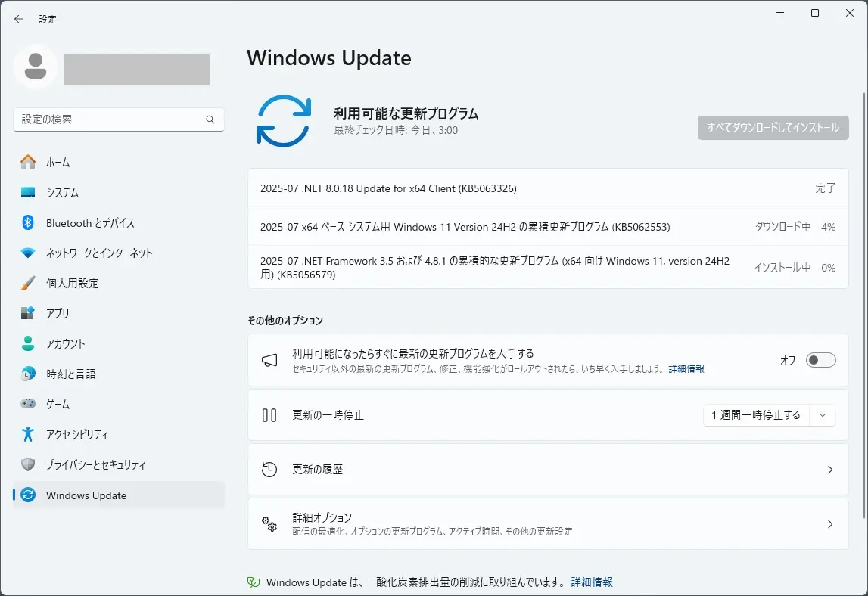The height and width of the screenshot is (596, 868).
Task: Open ゲーム settings label
Action: click(x=58, y=404)
